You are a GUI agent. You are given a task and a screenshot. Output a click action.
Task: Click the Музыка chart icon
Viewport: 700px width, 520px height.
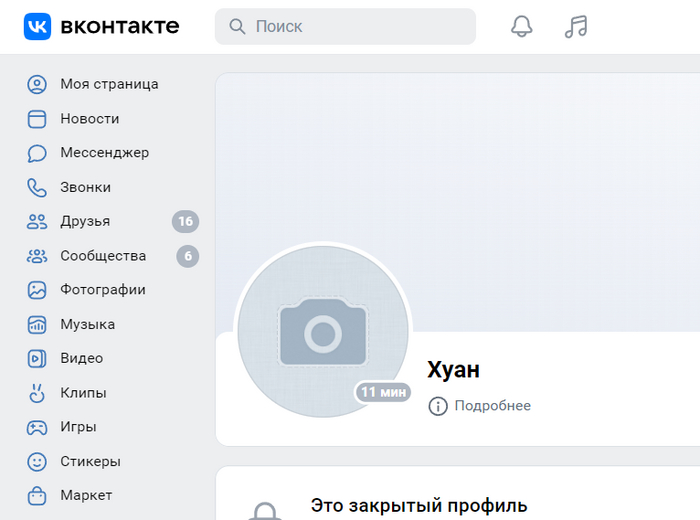(x=37, y=324)
